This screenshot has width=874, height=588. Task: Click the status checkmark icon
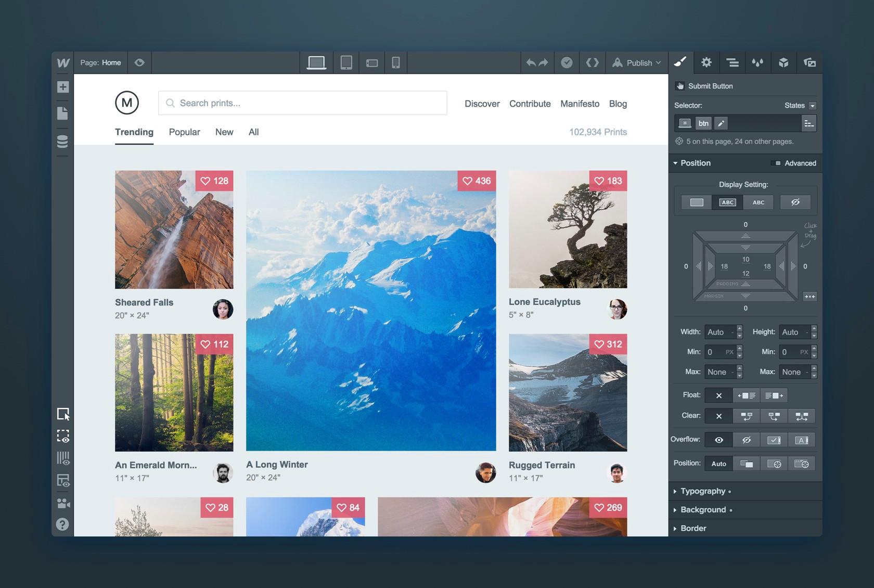click(x=567, y=62)
